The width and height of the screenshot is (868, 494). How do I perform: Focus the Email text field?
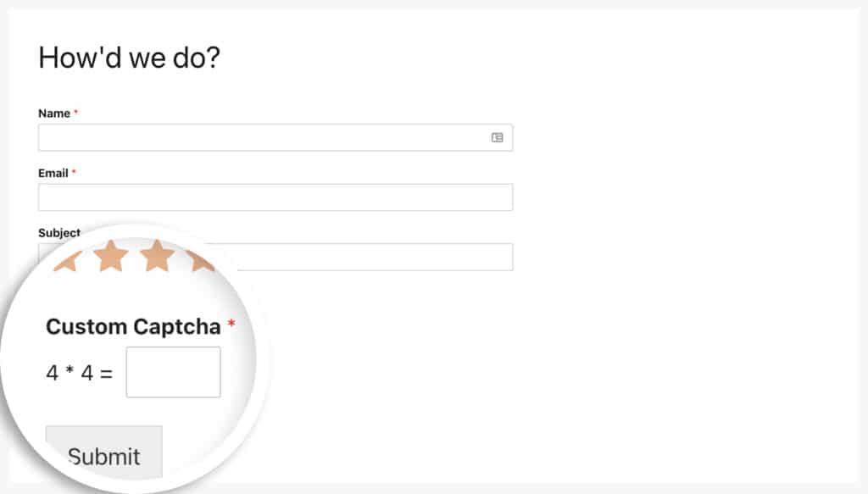(275, 197)
